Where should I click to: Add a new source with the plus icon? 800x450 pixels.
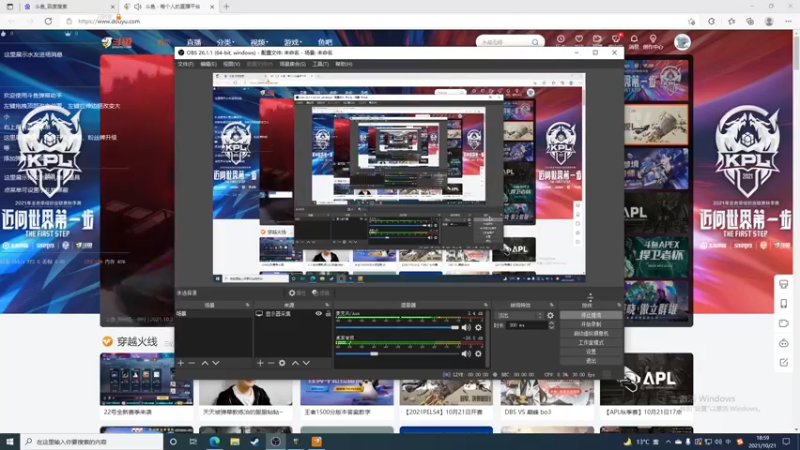[260, 363]
